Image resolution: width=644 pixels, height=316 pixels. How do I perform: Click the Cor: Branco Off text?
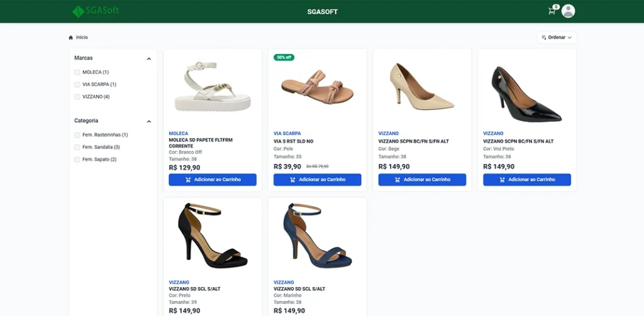click(x=186, y=152)
